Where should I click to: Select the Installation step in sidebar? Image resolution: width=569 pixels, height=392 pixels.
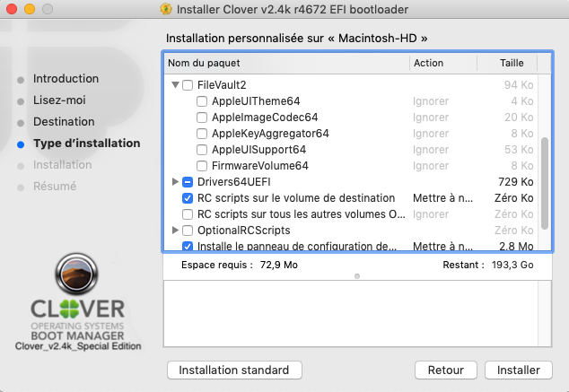(x=63, y=165)
